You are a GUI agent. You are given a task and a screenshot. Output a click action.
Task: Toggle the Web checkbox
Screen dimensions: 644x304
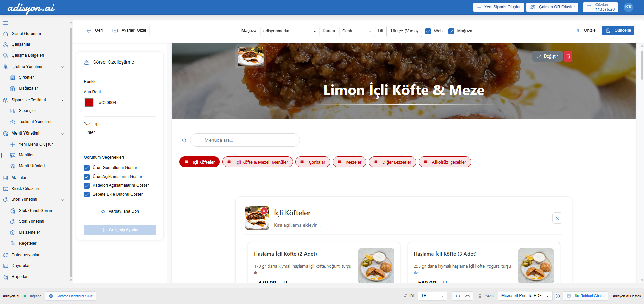coord(428,31)
